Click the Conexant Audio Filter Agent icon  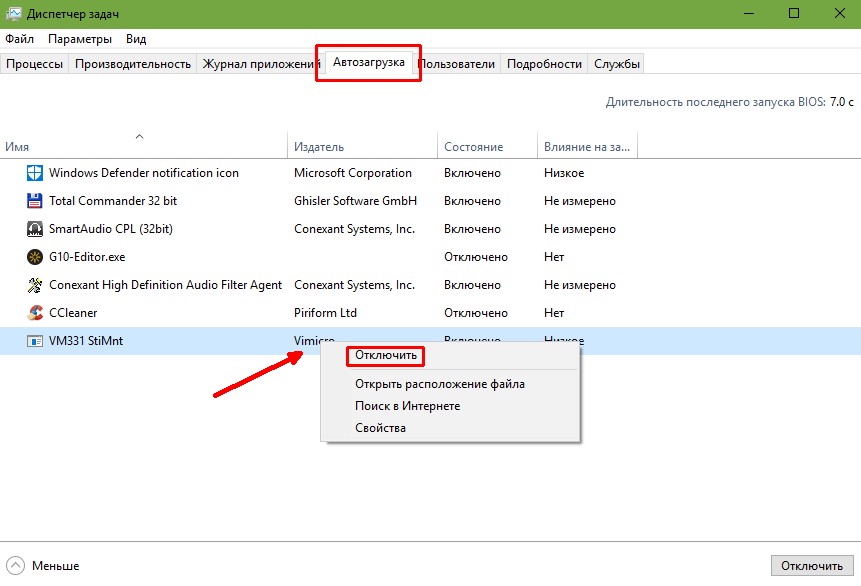[35, 285]
